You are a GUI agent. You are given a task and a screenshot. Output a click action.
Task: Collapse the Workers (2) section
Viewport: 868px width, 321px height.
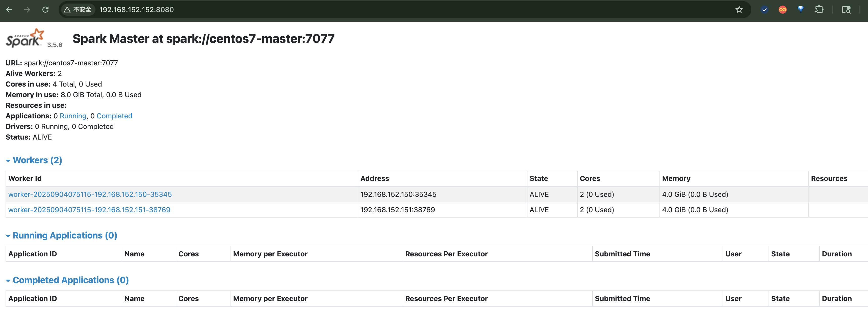coord(34,160)
